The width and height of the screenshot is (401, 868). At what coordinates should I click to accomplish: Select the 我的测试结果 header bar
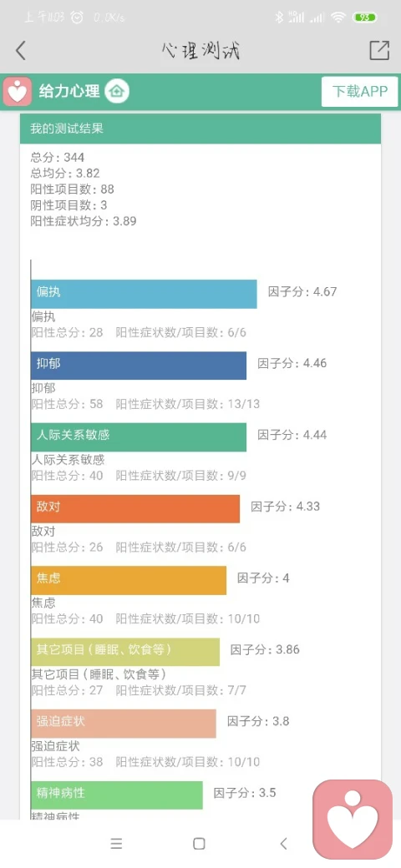pos(200,129)
